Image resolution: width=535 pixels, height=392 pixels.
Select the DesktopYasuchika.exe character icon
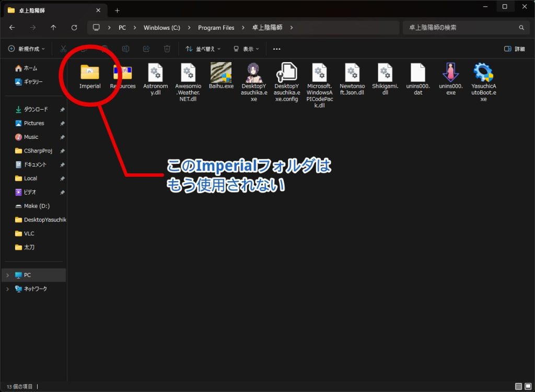pos(253,73)
